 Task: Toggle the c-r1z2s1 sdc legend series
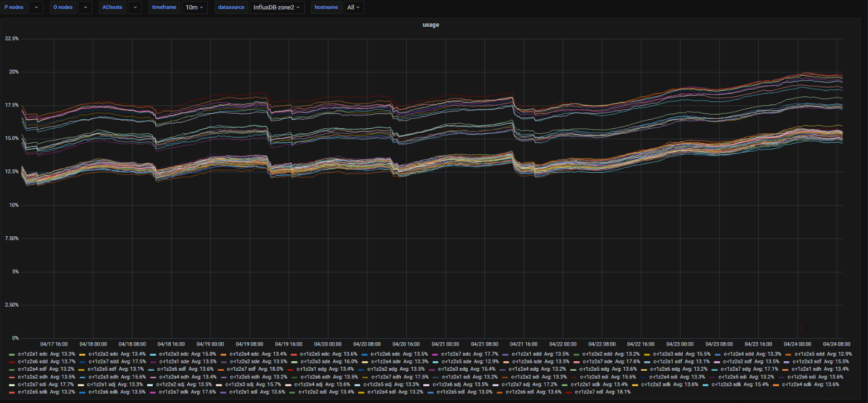(33, 353)
